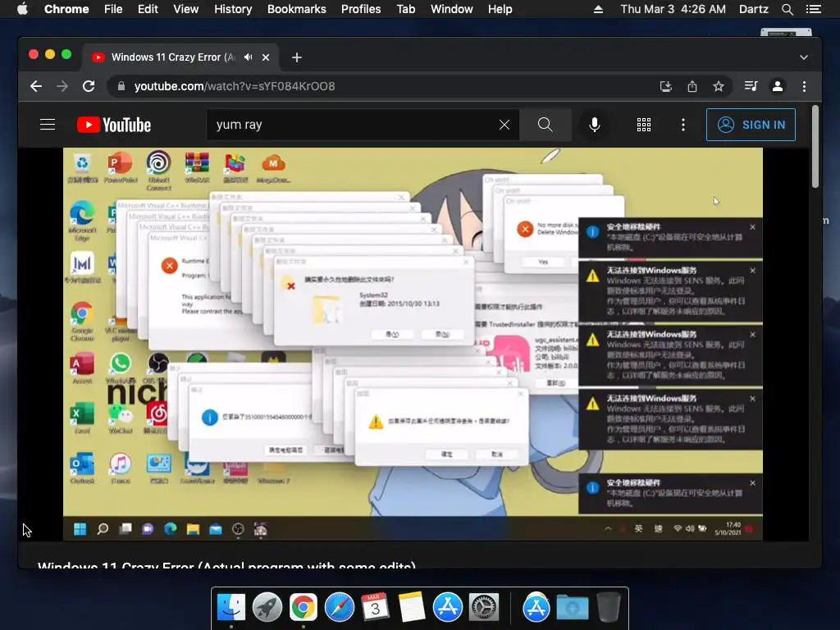Open the YouTube hamburger guide menu
The height and width of the screenshot is (630, 840).
(48, 125)
